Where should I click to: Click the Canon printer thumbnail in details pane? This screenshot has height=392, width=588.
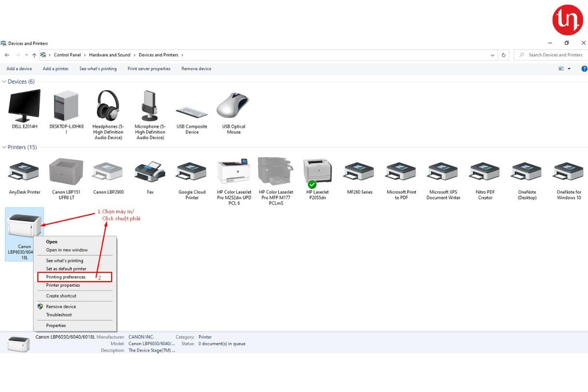(19, 343)
